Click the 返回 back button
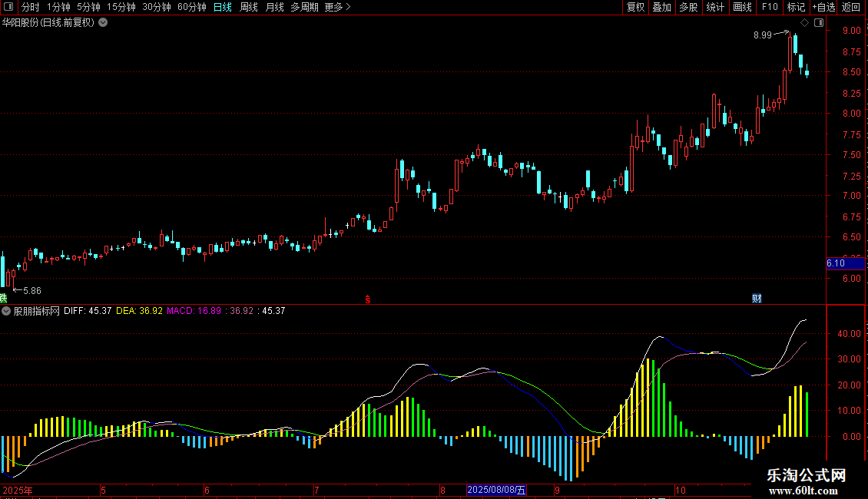Screen dimensions: 868x499 (x=851, y=7)
